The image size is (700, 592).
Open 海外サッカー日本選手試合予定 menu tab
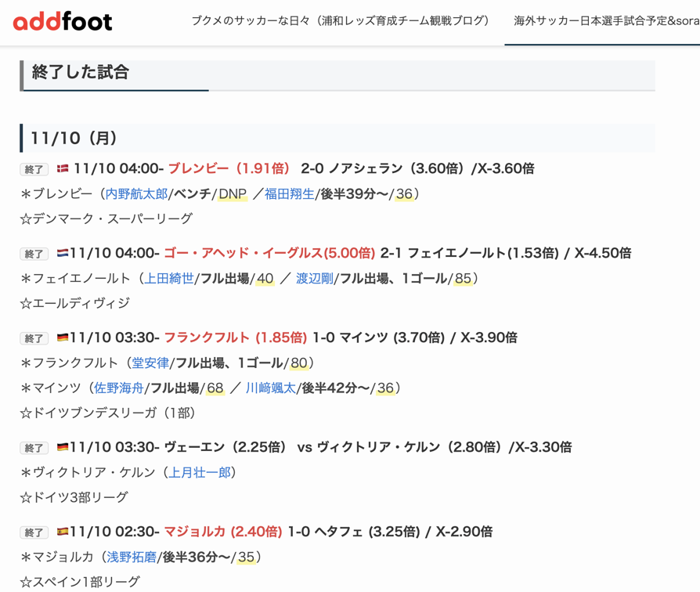coord(606,20)
